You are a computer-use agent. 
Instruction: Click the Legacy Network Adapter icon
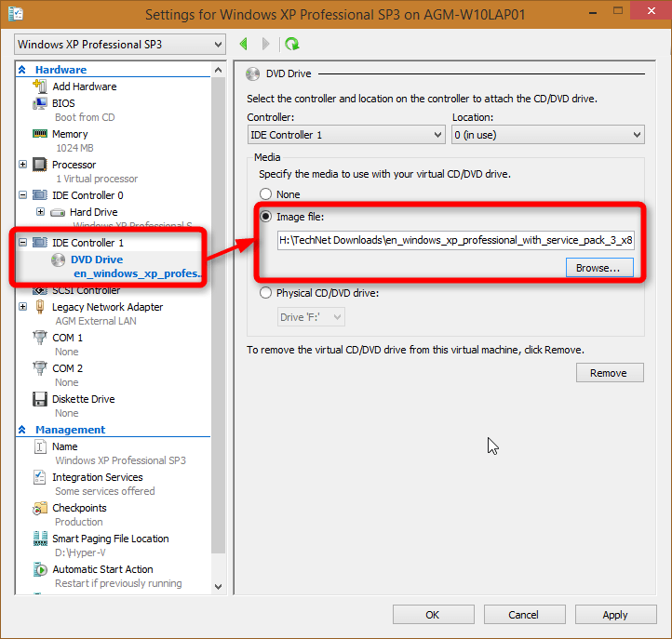[40, 307]
